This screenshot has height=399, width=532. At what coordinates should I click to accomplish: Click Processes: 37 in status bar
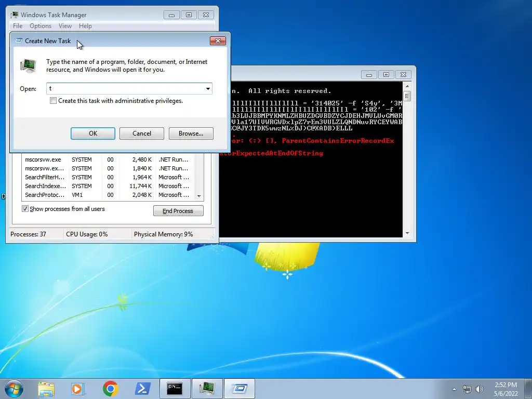(28, 234)
